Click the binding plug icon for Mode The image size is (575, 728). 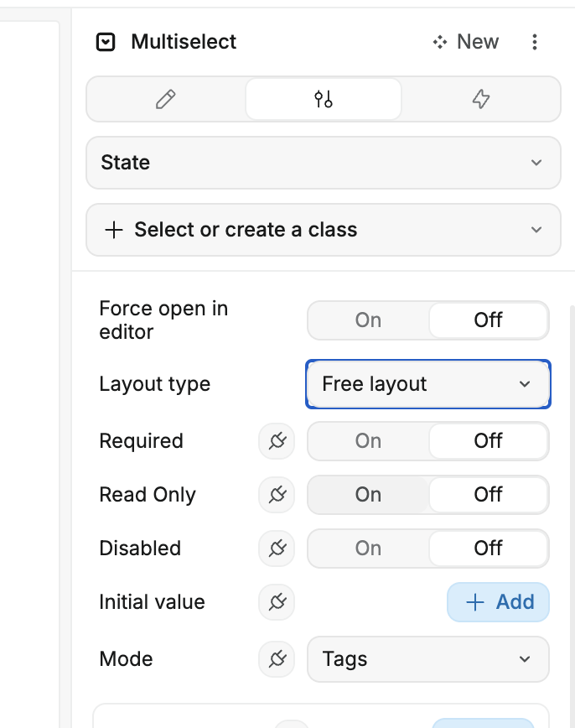[x=277, y=659]
